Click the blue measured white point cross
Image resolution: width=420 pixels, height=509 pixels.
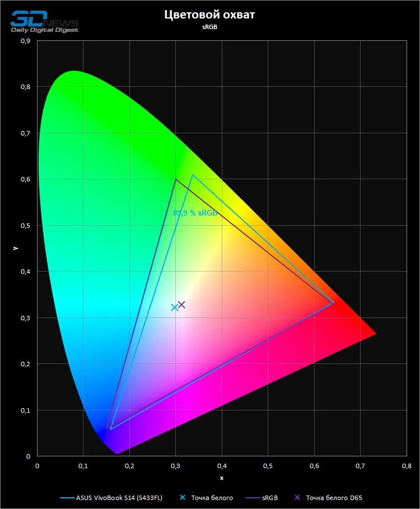[175, 307]
